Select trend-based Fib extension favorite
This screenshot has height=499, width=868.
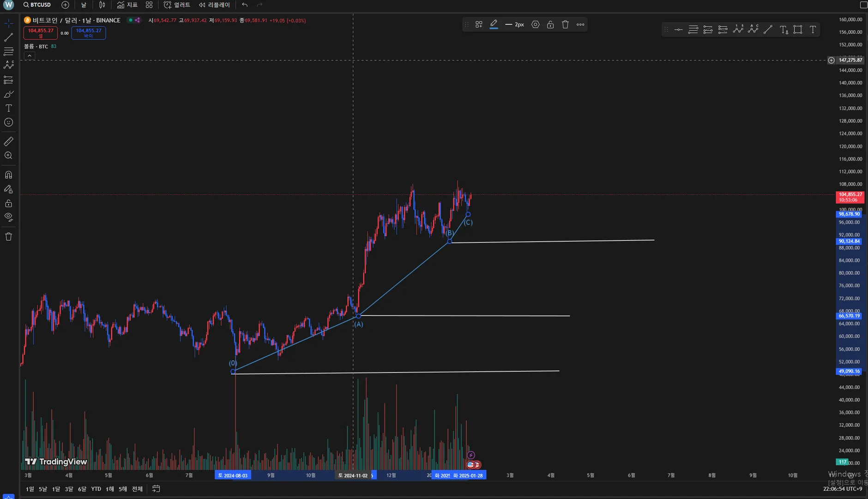tap(708, 30)
